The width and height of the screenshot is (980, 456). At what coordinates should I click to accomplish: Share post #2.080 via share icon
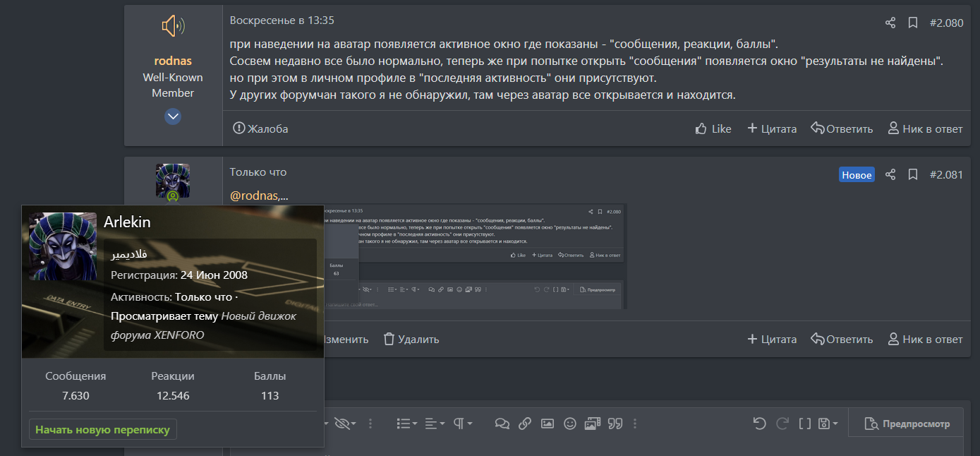pyautogui.click(x=890, y=23)
